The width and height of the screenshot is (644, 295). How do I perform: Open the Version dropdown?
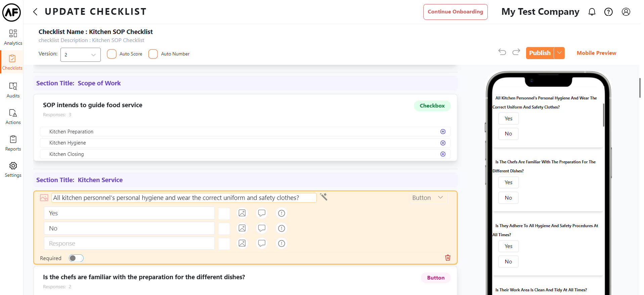(80, 55)
